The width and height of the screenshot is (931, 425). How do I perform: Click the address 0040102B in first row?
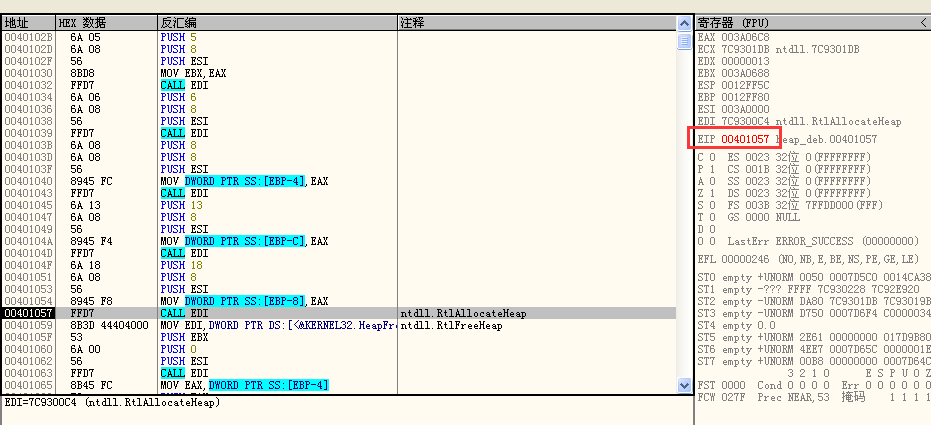coord(28,37)
